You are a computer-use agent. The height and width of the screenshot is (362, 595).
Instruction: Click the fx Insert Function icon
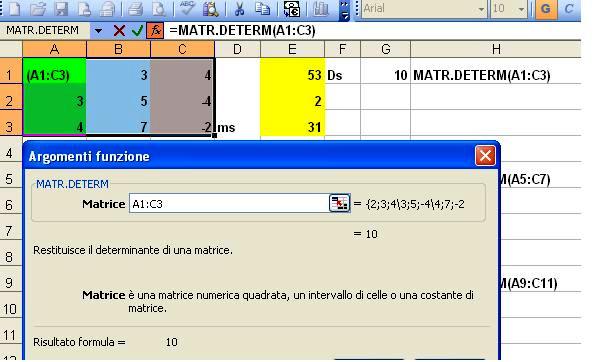click(x=156, y=30)
